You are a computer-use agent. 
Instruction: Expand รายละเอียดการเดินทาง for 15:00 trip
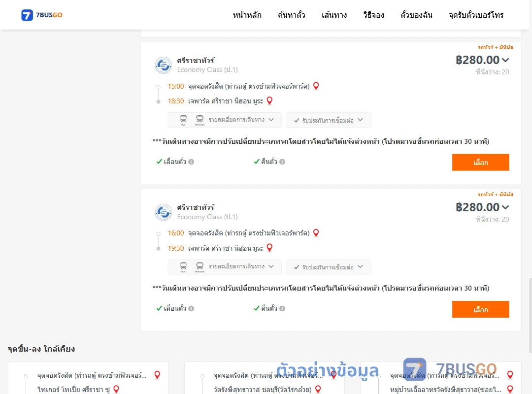click(x=225, y=120)
